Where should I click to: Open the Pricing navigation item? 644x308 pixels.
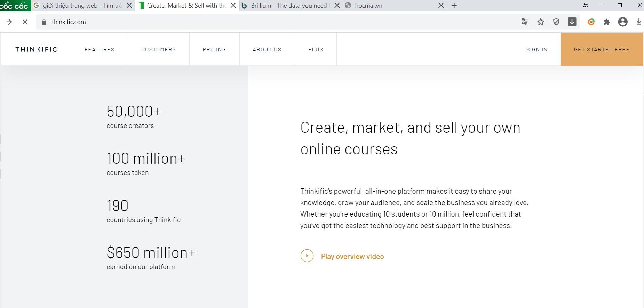[x=214, y=49]
